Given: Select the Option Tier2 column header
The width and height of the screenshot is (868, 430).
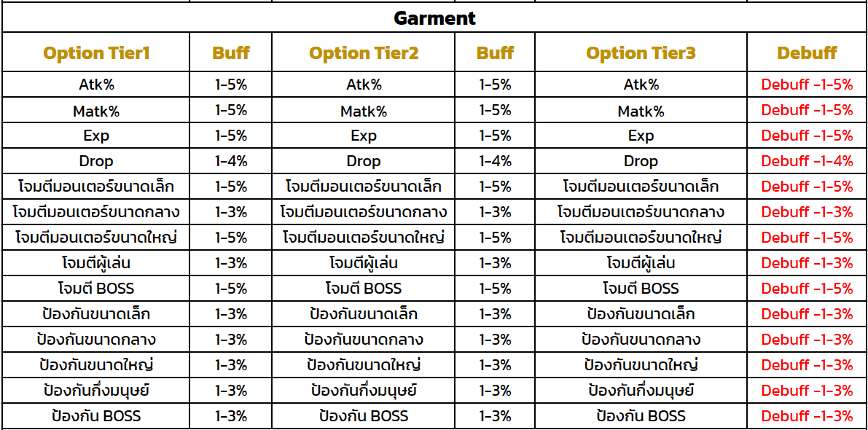Looking at the screenshot, I should [364, 53].
